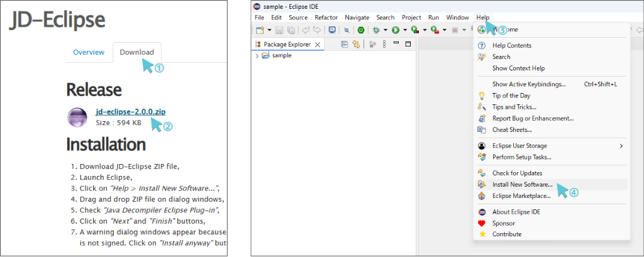Screen dimensions: 644x257
Task: Minimize the Package Explorer view
Action: 397,44
